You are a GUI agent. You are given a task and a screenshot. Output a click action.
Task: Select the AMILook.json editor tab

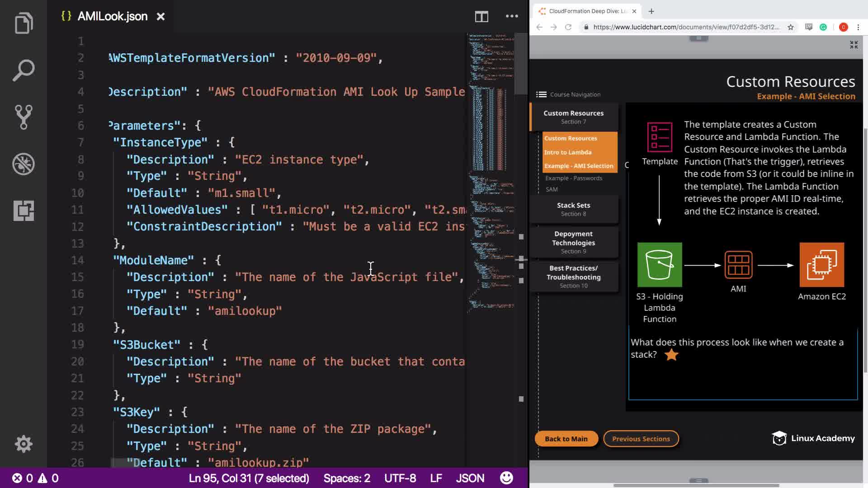112,17
